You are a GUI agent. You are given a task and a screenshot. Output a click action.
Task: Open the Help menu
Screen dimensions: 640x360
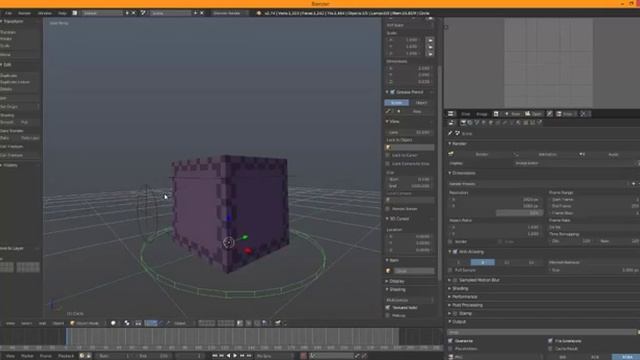pos(62,13)
